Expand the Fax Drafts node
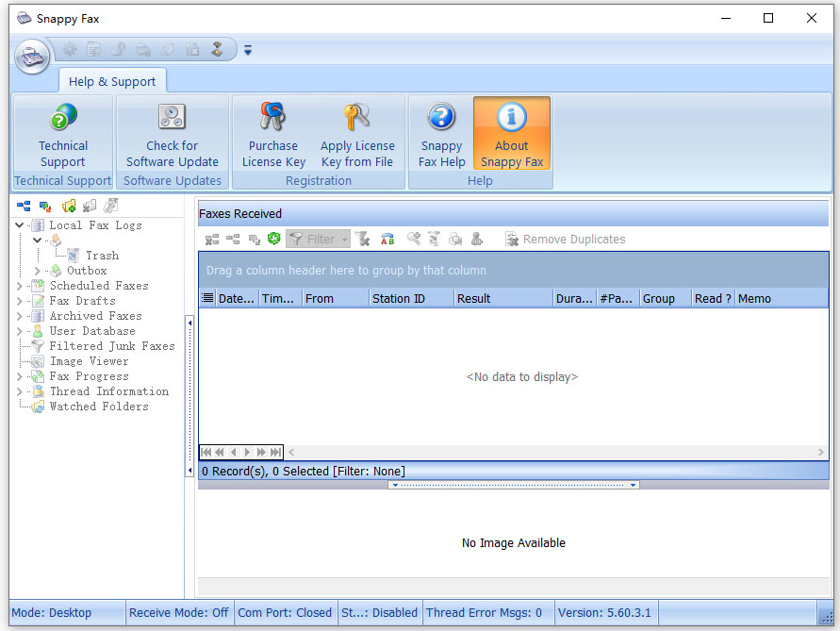Screen dimensions: 840x631 pos(19,301)
